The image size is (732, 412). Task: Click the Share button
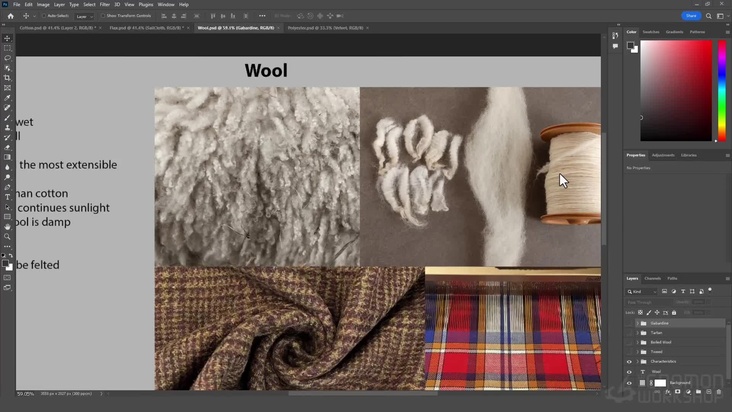point(690,16)
